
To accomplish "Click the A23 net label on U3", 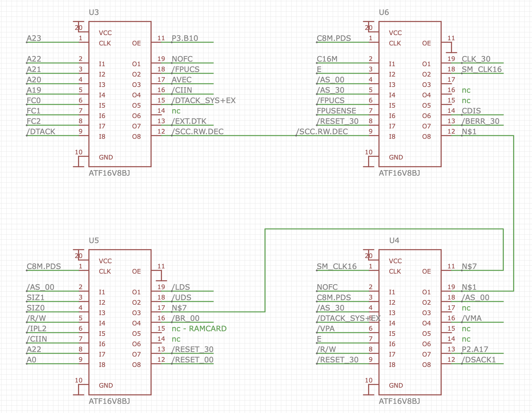I will [34, 38].
